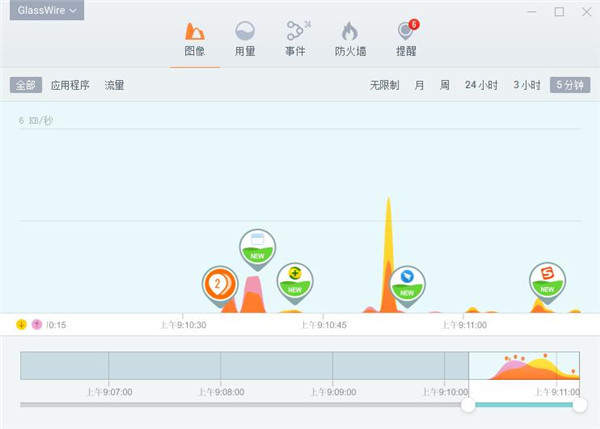Open the 用量 usage tab
Screen dimensions: 600x429
pos(244,40)
